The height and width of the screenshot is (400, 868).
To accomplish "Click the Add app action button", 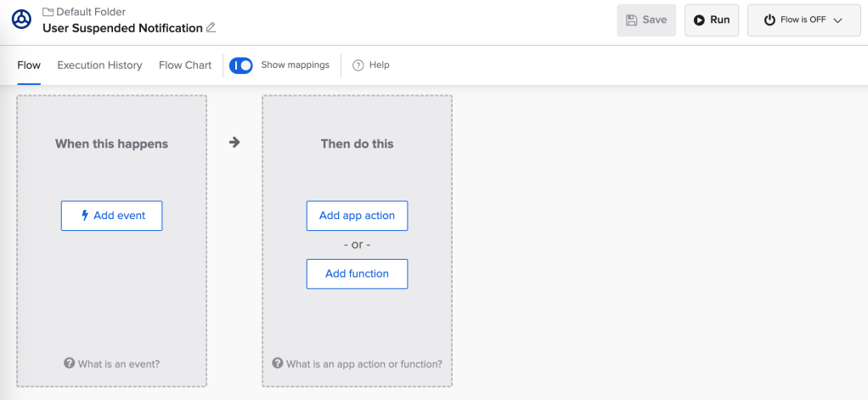I will 357,216.
